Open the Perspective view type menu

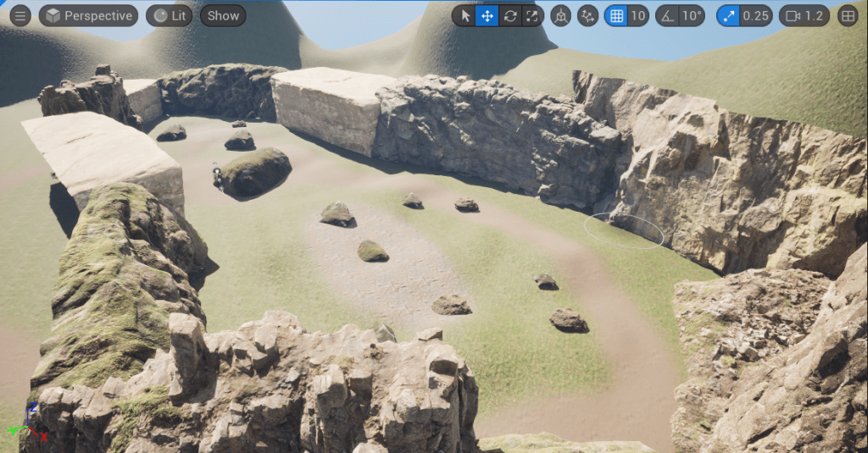(89, 15)
